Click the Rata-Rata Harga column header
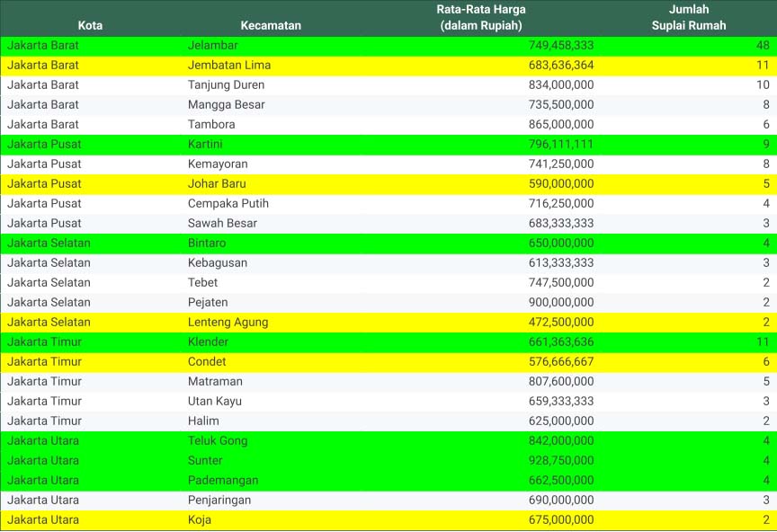This screenshot has width=777, height=532. (480, 17)
